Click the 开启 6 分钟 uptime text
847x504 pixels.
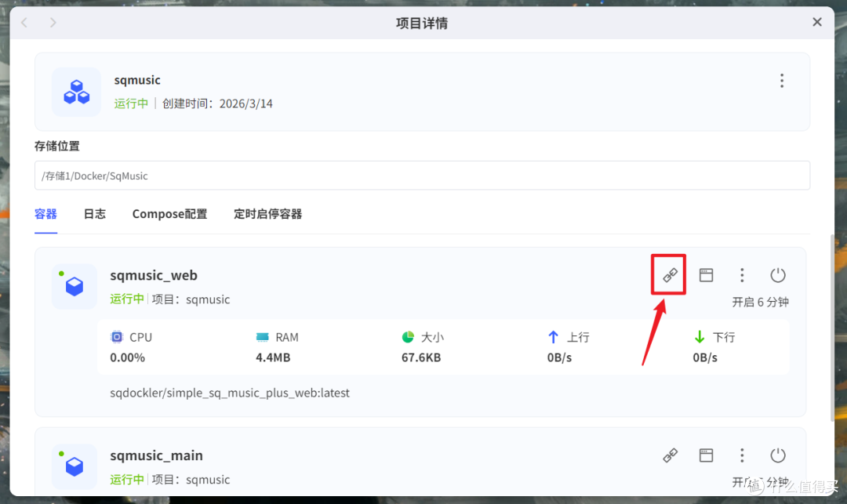click(760, 303)
